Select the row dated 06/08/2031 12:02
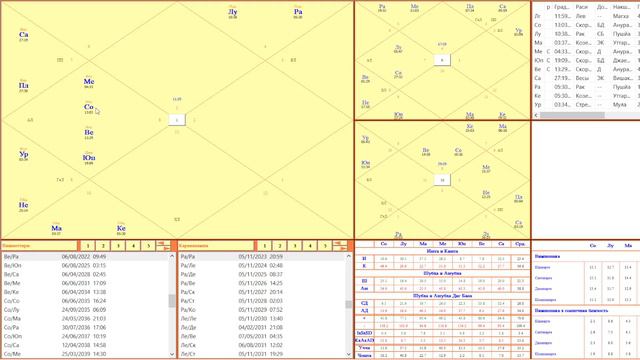640x360 pixels. tap(262, 345)
